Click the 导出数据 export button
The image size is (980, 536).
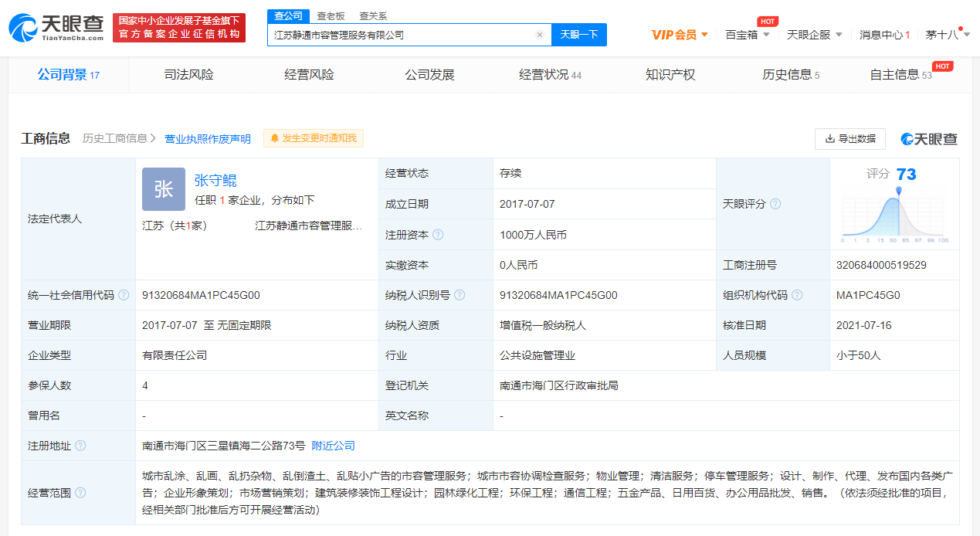pyautogui.click(x=850, y=139)
